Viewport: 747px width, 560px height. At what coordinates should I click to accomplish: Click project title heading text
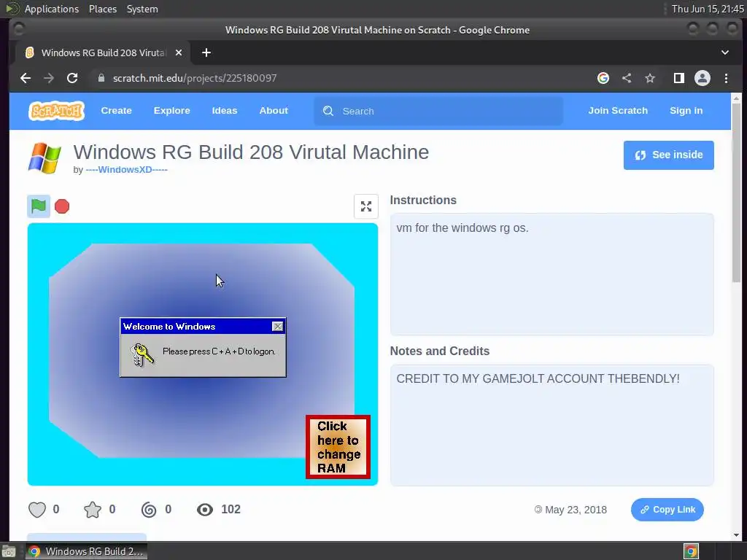point(251,152)
